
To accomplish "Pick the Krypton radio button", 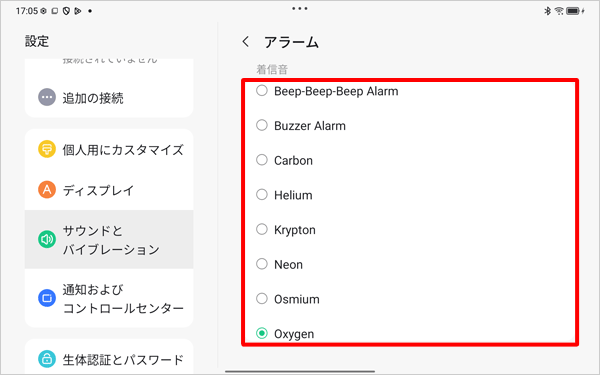I will pos(262,229).
